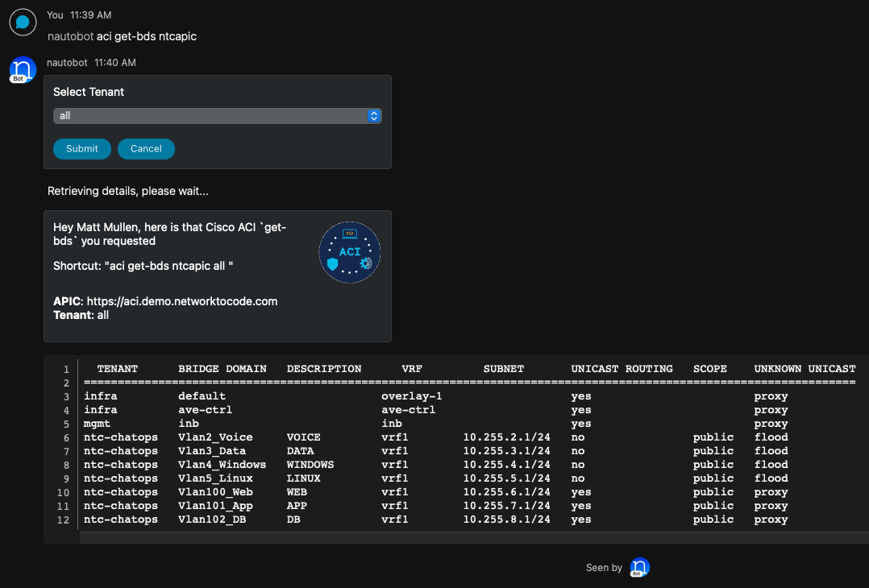Click the nautobot sender name above the card
The height and width of the screenshot is (588, 869).
pos(67,62)
